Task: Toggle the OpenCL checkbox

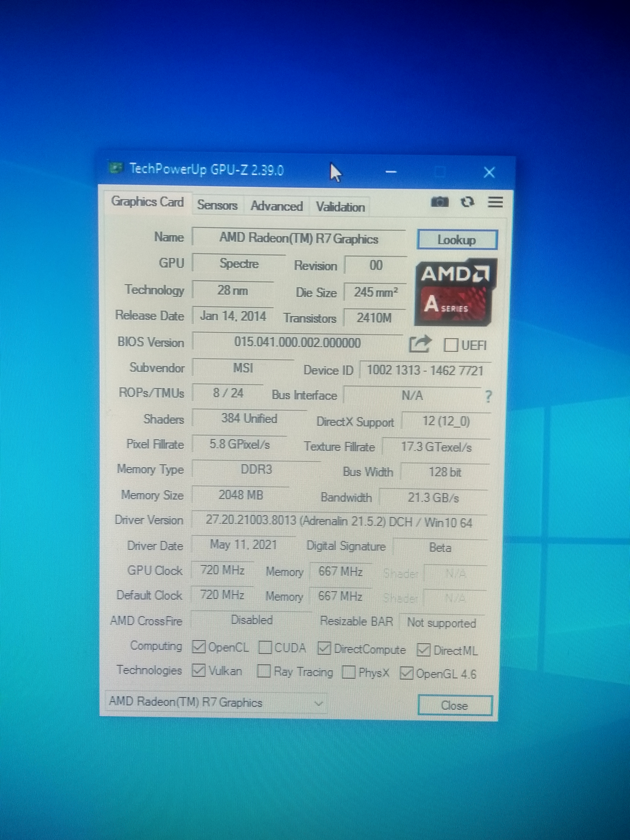Action: [x=199, y=646]
